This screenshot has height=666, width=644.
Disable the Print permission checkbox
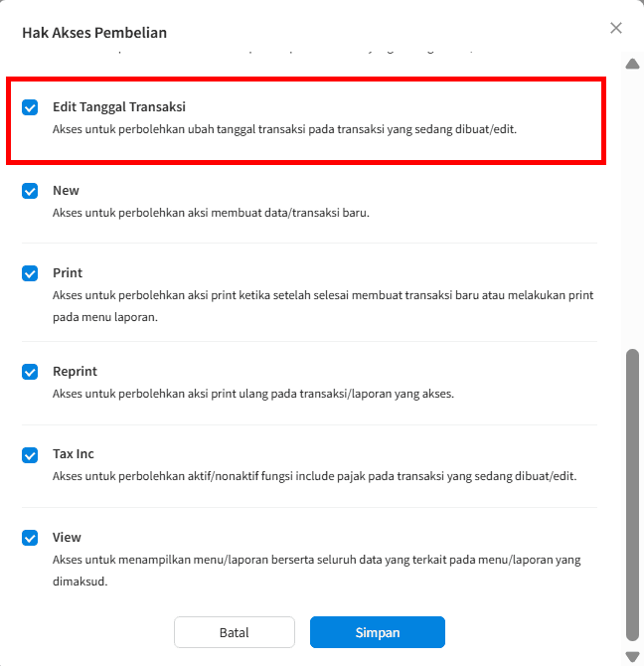click(30, 273)
